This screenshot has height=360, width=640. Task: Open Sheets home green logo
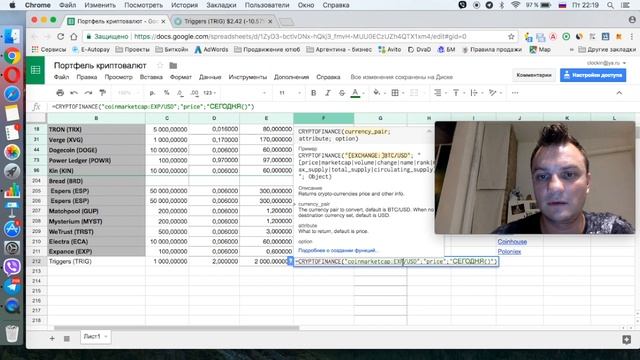(x=36, y=70)
